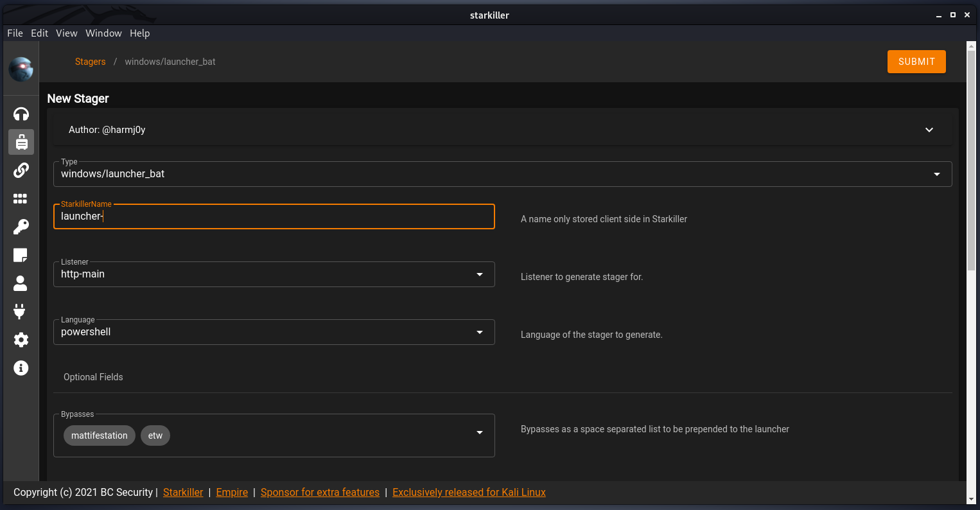Screen dimensions: 980x510
Task: Expand the Author @harmj0y panel chevron
Action: 929,130
